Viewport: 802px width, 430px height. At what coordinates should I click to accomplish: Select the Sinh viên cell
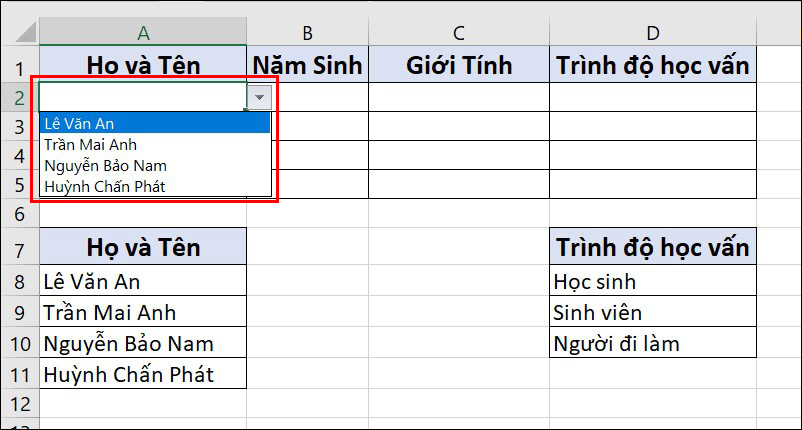(653, 311)
